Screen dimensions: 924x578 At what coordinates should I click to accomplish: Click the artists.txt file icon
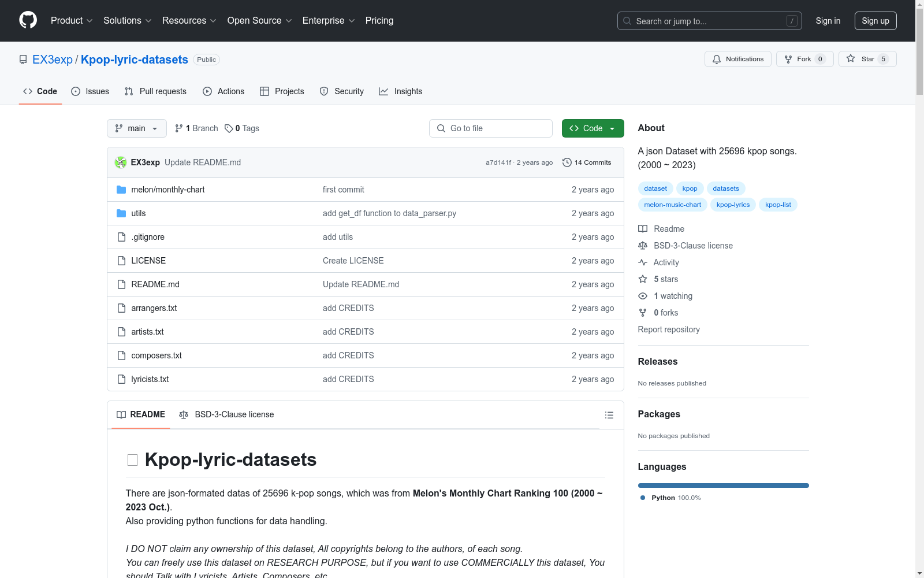coord(121,332)
